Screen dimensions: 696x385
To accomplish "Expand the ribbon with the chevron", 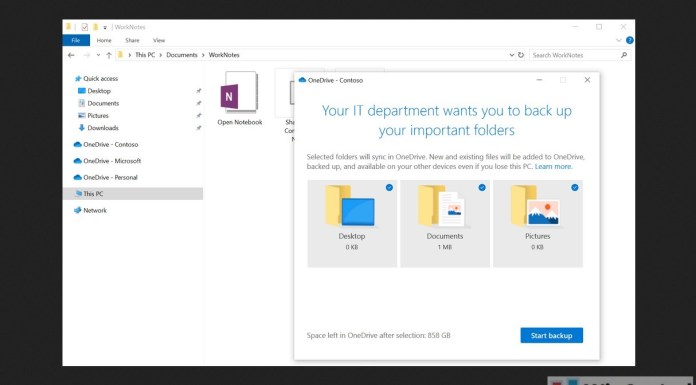I will click(619, 40).
